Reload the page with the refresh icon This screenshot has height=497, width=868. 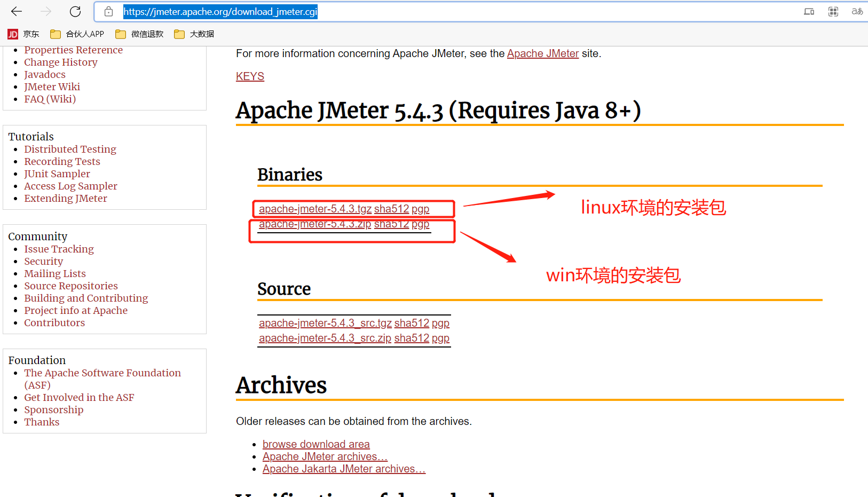pyautogui.click(x=75, y=11)
